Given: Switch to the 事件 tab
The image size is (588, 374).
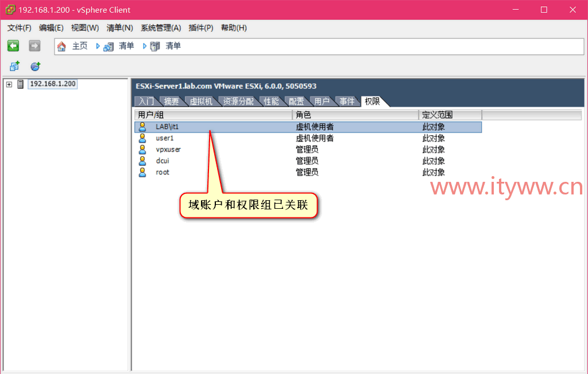Looking at the screenshot, I should click(347, 101).
